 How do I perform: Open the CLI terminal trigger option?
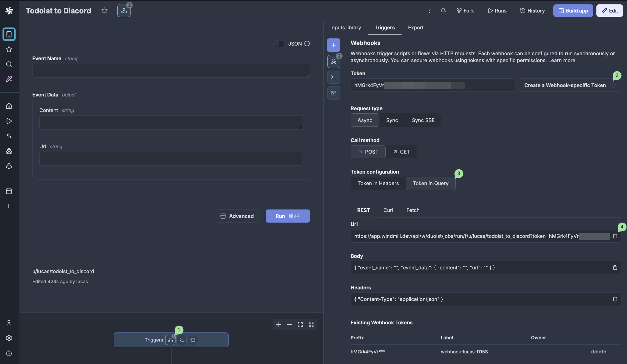click(x=333, y=77)
